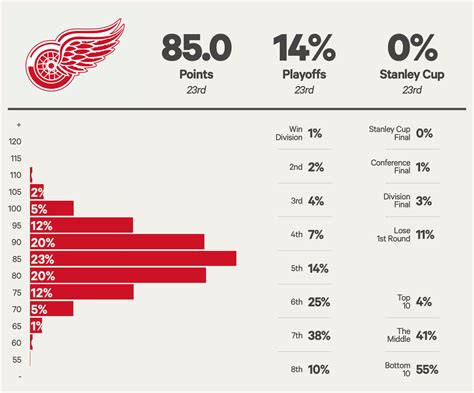Click the 5% bar at 70 points
The image size is (474, 393).
click(x=52, y=309)
